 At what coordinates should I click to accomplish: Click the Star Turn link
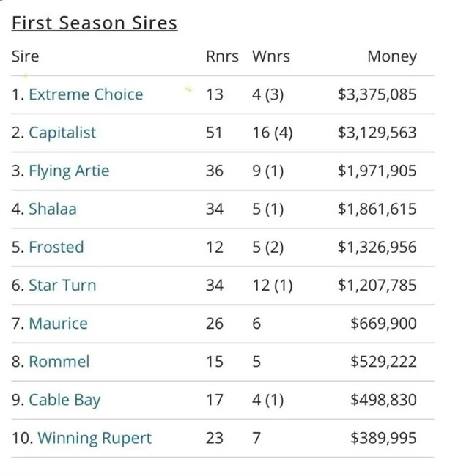[62, 285]
